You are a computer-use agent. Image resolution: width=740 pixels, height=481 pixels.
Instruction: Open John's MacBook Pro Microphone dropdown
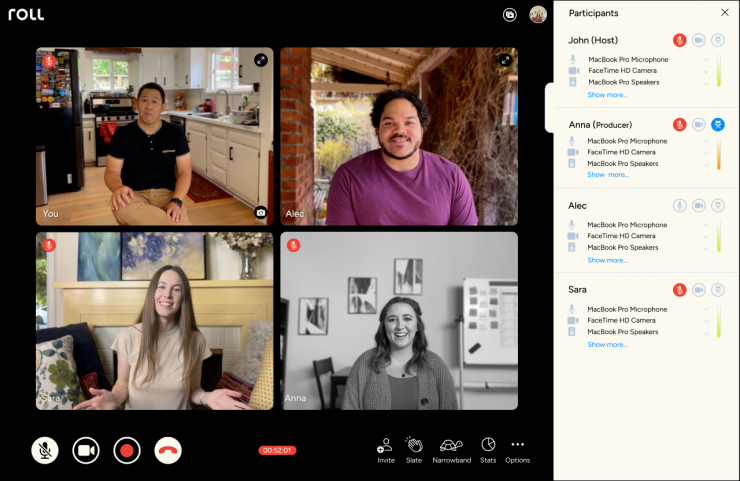(x=706, y=60)
